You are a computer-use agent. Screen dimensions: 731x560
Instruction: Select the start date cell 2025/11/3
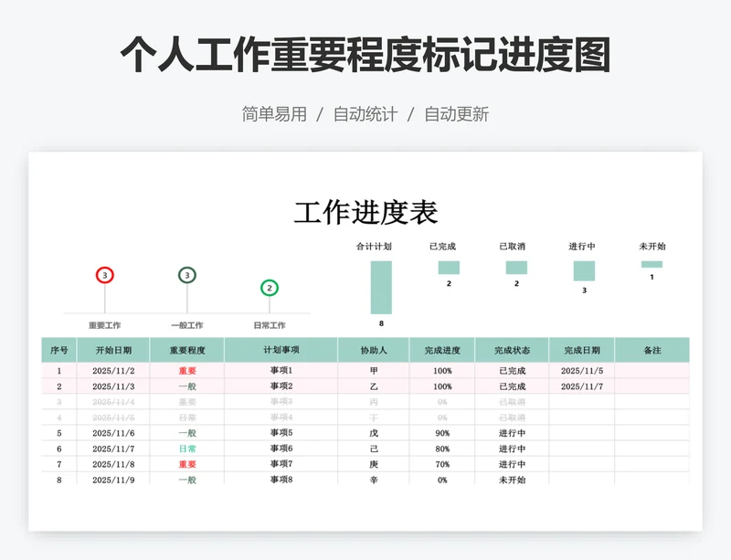pos(113,386)
